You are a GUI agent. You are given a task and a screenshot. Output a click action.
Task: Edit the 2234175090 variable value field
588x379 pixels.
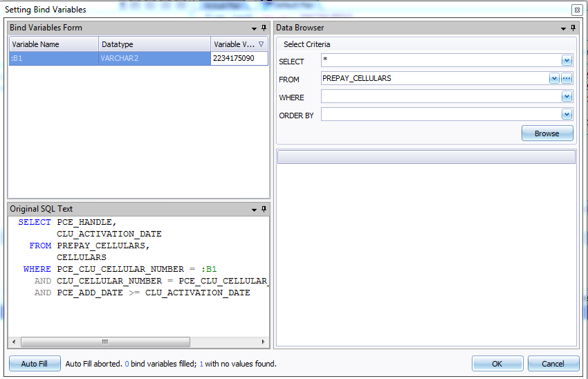(x=239, y=59)
